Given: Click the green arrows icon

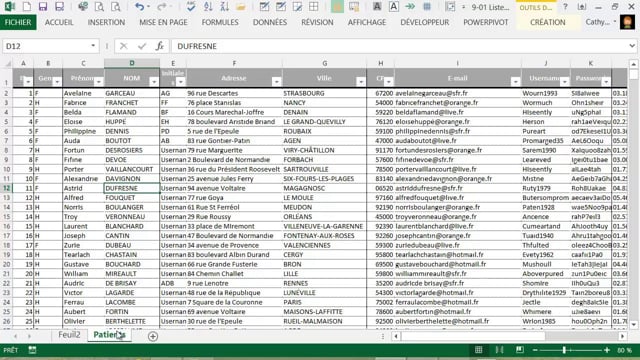Looking at the screenshot, I should [410, 7].
